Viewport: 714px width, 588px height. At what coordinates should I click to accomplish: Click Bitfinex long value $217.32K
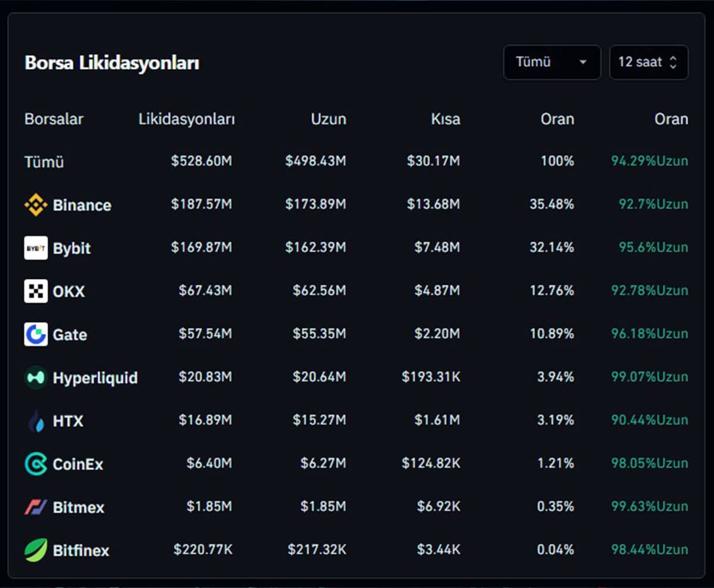317,550
